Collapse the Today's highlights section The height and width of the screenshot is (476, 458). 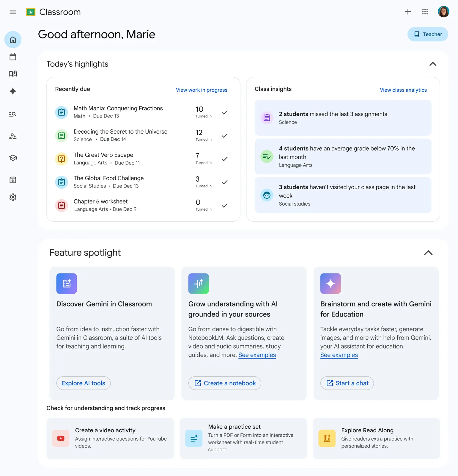tap(433, 64)
